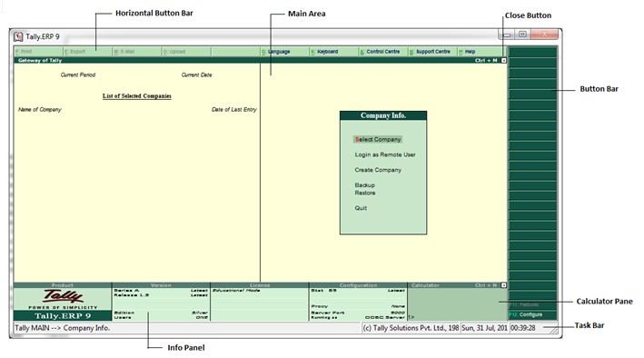The width and height of the screenshot is (644, 358).
Task: Click the Product panel header
Action: point(63,284)
